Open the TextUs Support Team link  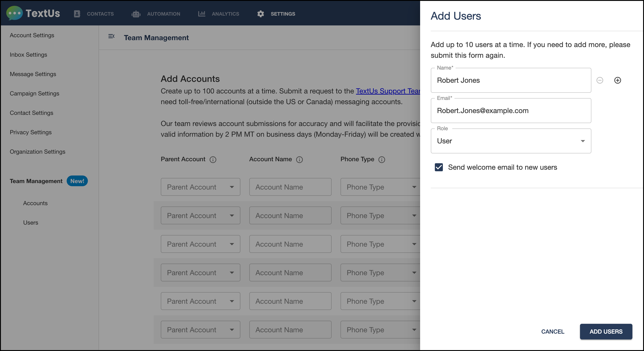[x=388, y=91]
